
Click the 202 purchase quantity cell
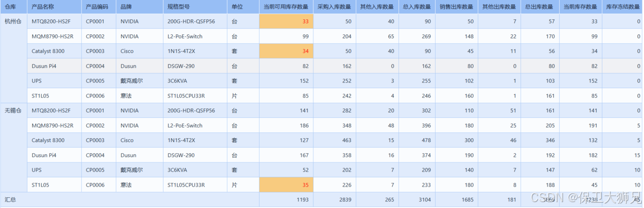tap(334, 169)
